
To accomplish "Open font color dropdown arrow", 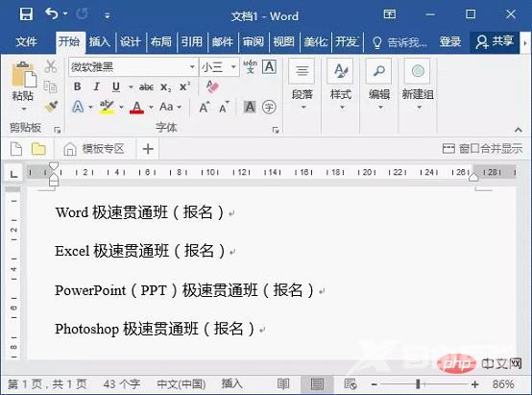I will pos(152,108).
